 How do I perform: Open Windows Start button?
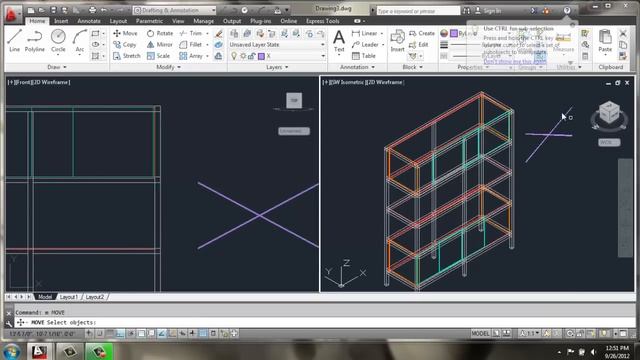11,351
